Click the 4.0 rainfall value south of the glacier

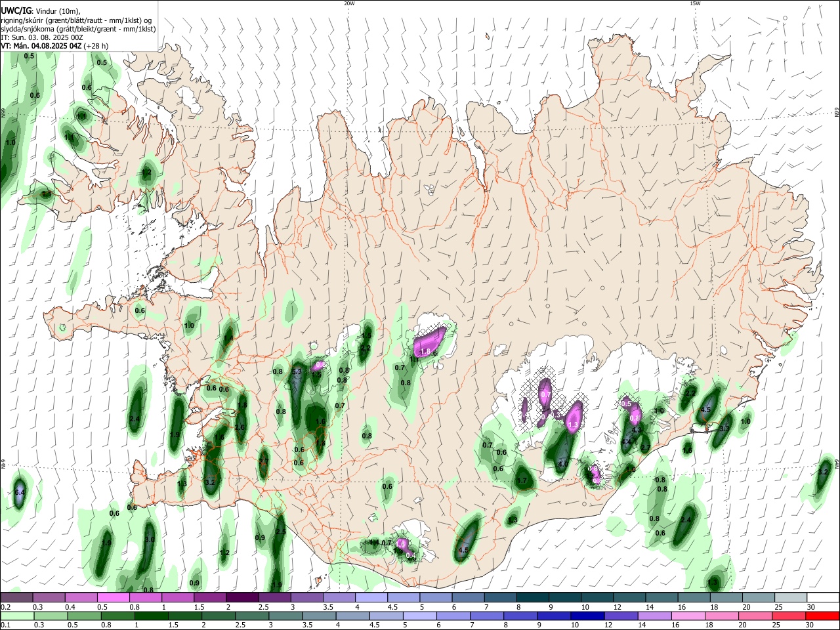point(563,464)
